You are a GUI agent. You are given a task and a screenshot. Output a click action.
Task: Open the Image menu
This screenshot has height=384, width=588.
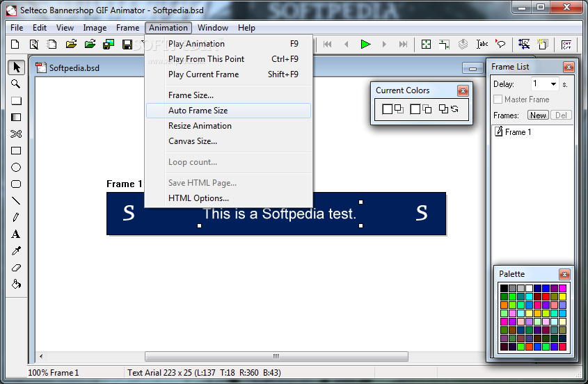(x=95, y=28)
